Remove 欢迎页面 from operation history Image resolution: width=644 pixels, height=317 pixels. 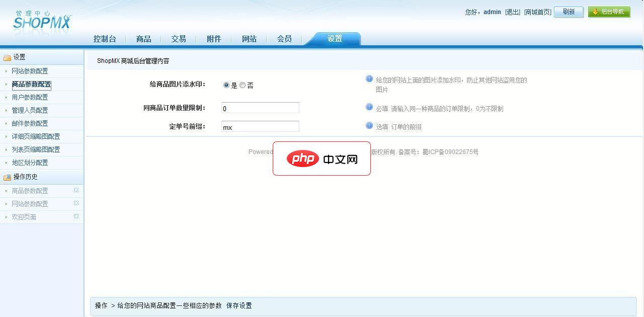point(76,216)
